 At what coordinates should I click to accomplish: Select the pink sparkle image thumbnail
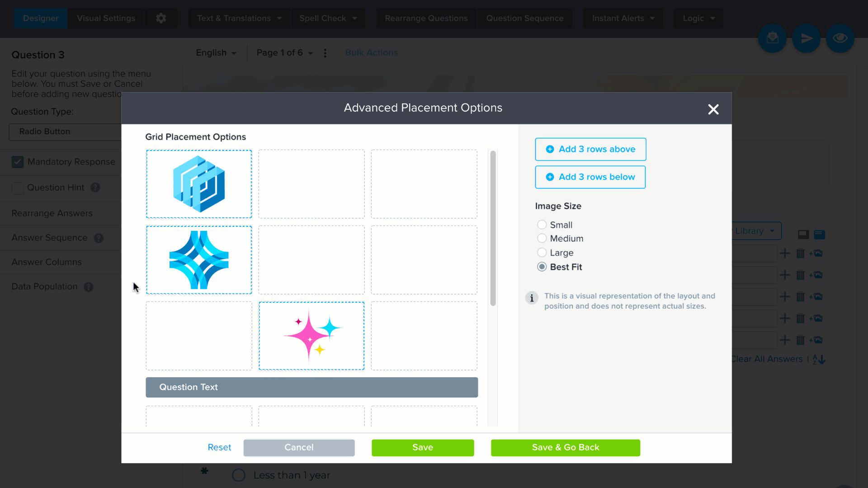pyautogui.click(x=311, y=336)
